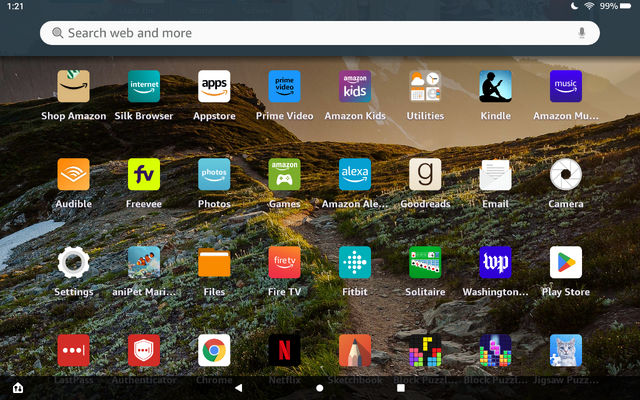Launch Freevee app
The image size is (640, 400).
click(144, 174)
